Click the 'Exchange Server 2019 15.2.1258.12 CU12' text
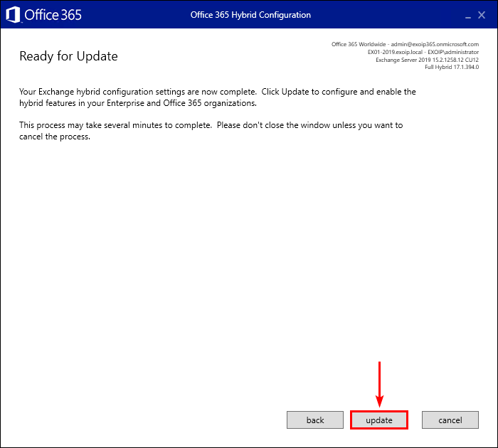This screenshot has width=498, height=448. coord(427,60)
